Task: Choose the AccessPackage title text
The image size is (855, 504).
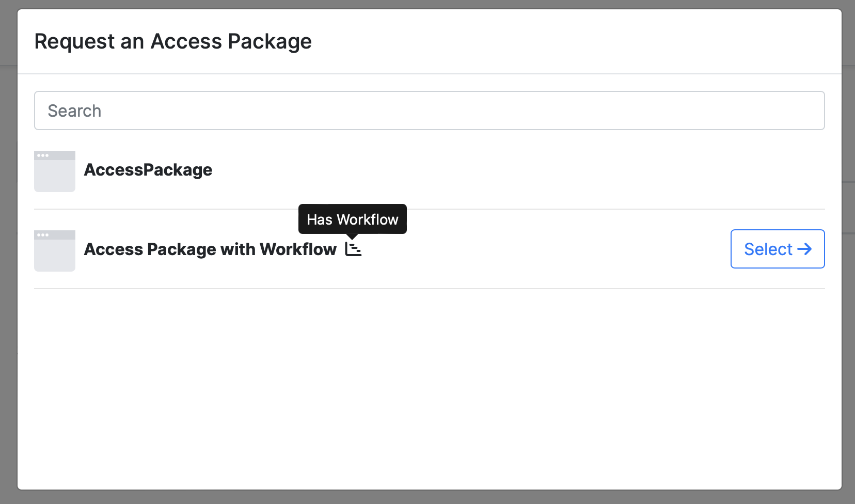Action: 148,170
